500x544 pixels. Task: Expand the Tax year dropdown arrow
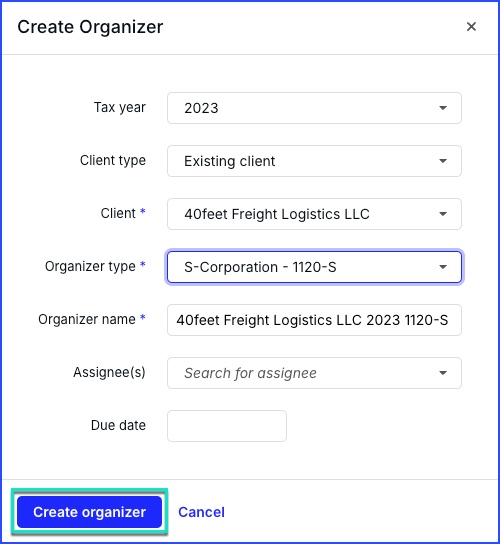[x=443, y=108]
